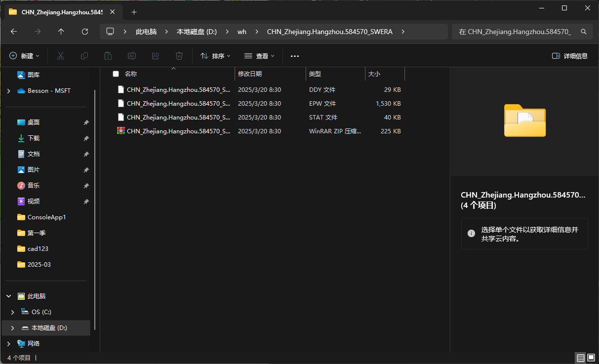Open the new tab plus button

tap(134, 12)
